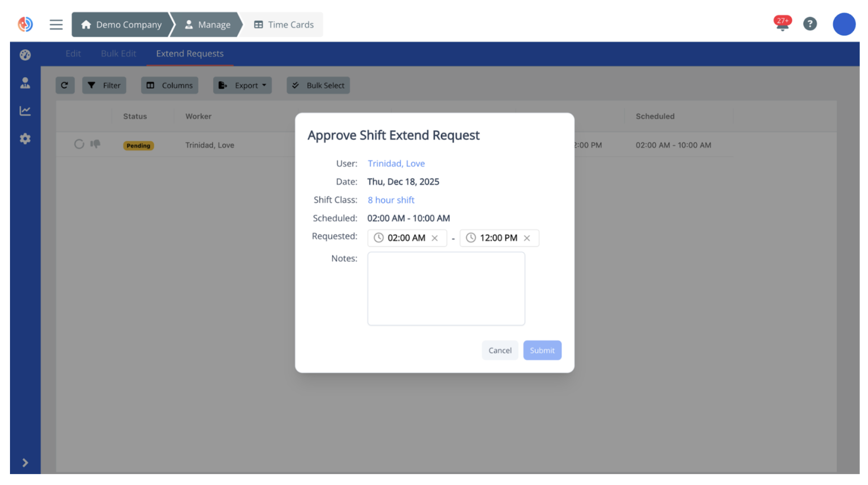Viewport: 868px width, 485px height.
Task: Open the analytics chart icon in sidebar
Action: click(x=25, y=110)
